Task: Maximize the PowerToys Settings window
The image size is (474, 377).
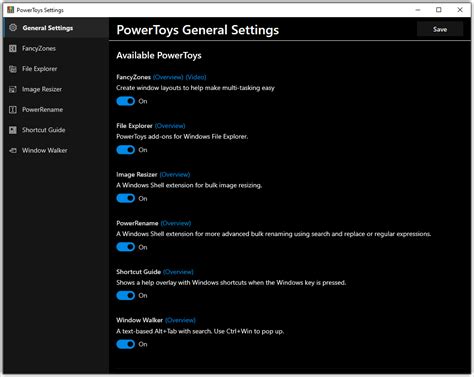Action: [x=439, y=10]
